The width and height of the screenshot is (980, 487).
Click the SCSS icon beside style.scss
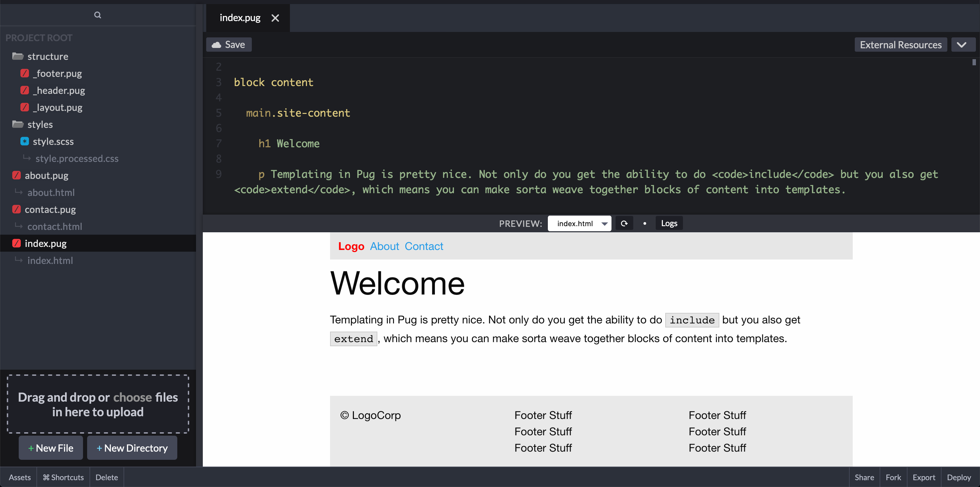(25, 141)
